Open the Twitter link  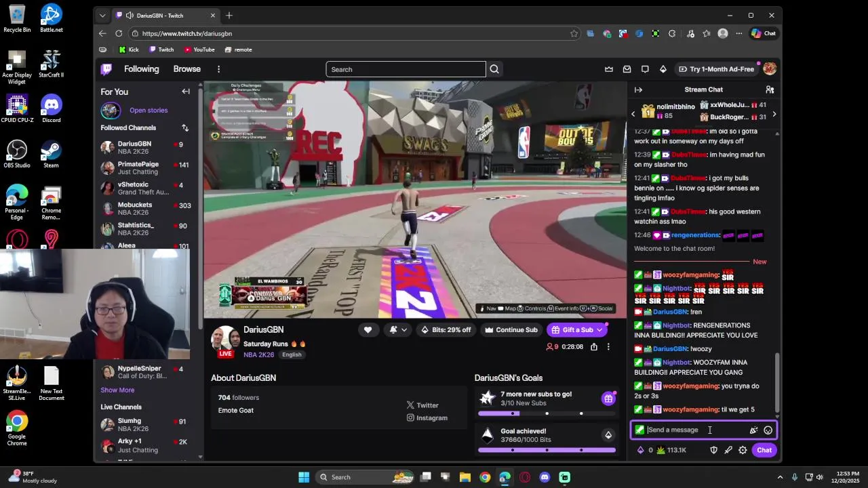point(422,405)
